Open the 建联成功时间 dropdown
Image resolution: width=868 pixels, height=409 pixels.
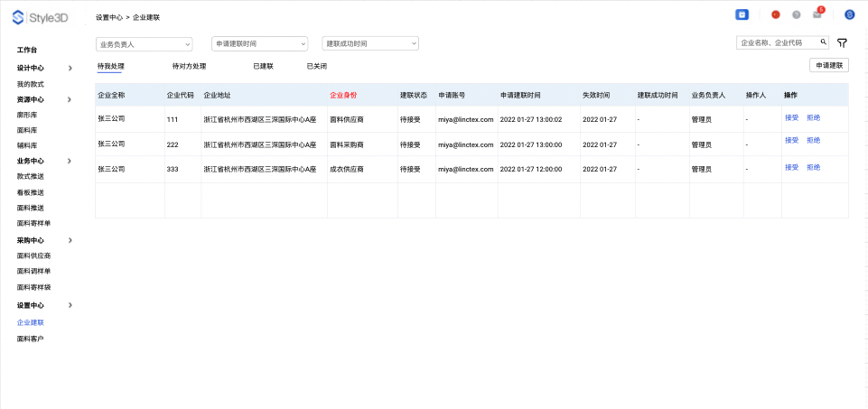click(x=370, y=43)
